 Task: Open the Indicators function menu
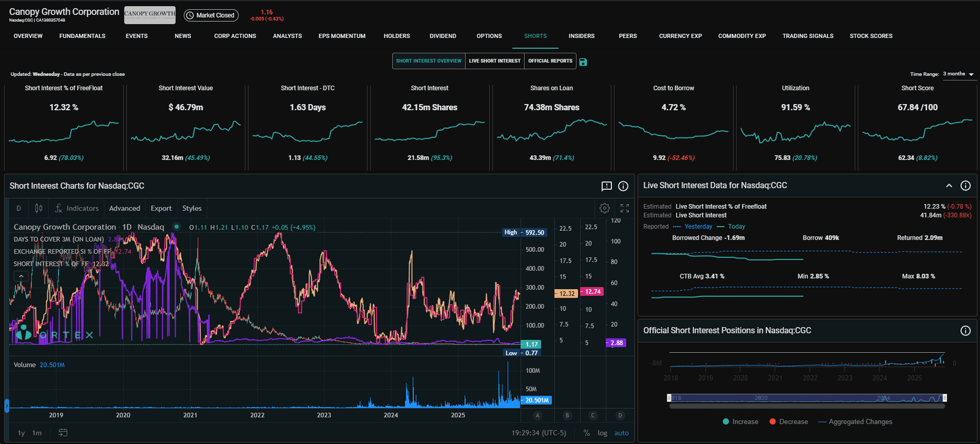coord(77,208)
